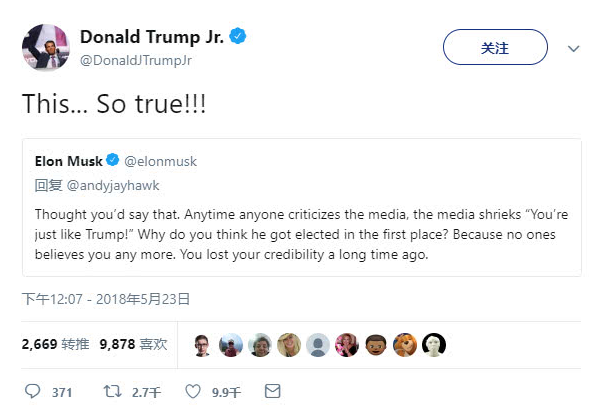Click the first liker avatar with glasses
Viewport: 602px width, 411px height.
(x=203, y=344)
